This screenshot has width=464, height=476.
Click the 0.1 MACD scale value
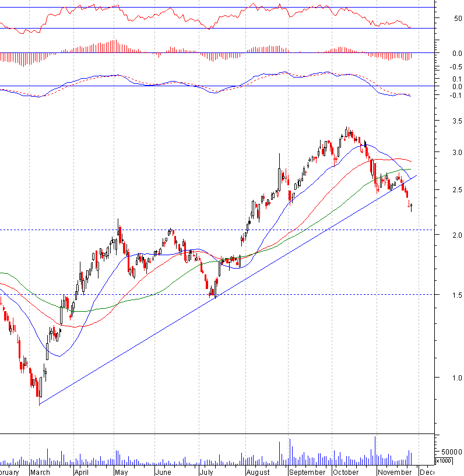(457, 79)
